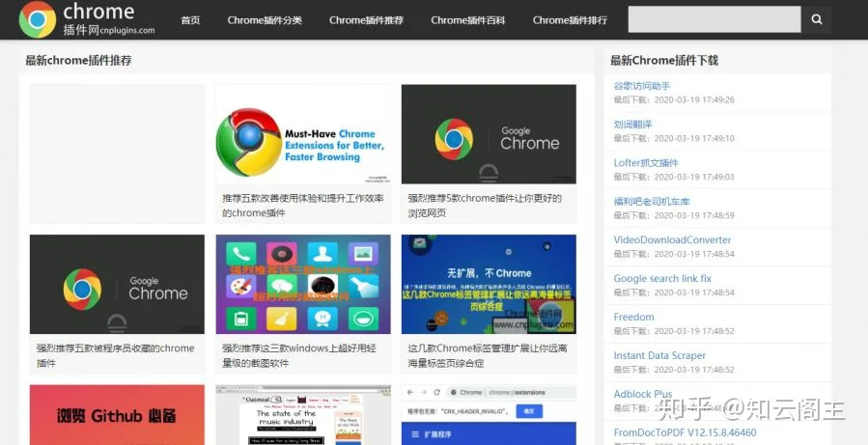Click the 最新Chrome插件下载 sidebar heading
This screenshot has height=445, width=868.
pyautogui.click(x=664, y=60)
